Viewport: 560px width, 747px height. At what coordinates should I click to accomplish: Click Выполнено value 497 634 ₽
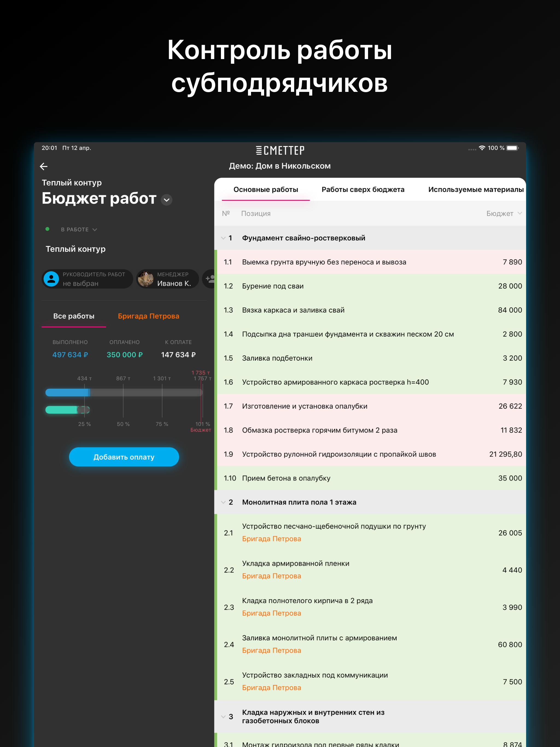(x=70, y=355)
